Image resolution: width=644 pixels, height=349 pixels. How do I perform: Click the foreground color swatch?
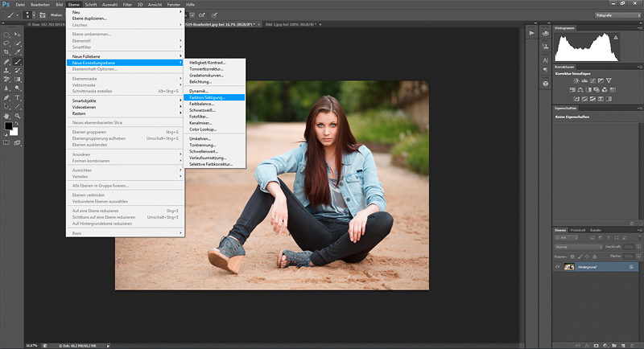click(x=8, y=126)
